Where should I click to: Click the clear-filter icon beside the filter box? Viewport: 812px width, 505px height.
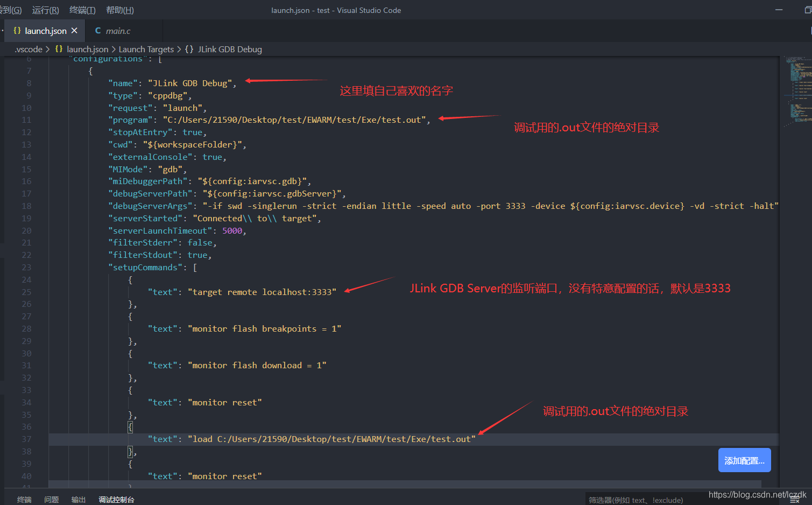point(795,499)
